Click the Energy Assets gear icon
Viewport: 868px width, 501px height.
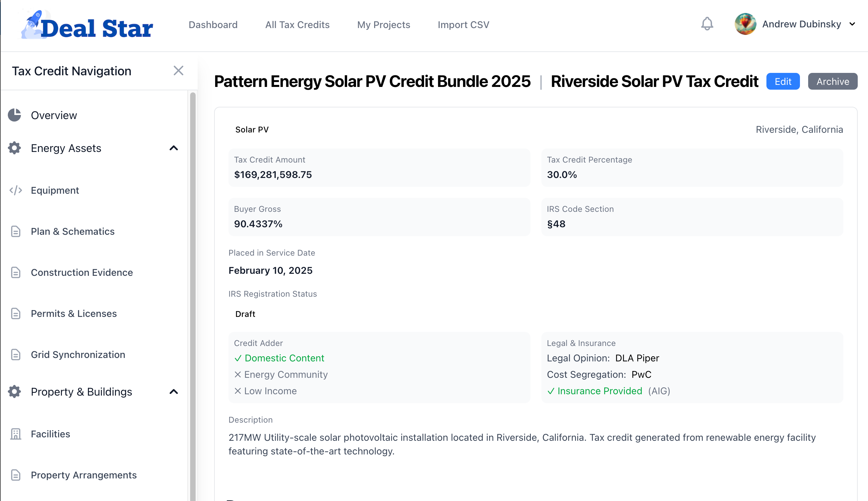[x=14, y=148]
